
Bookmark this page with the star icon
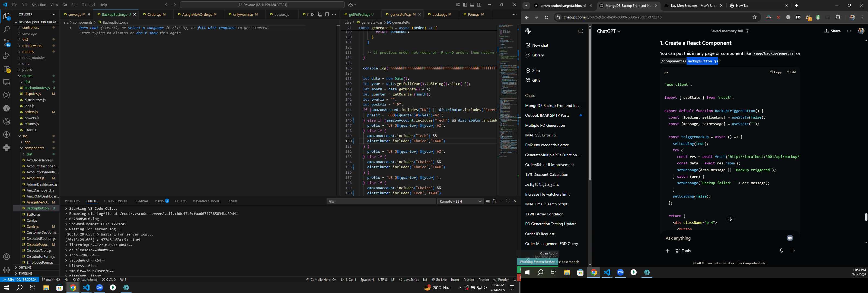[x=754, y=17]
